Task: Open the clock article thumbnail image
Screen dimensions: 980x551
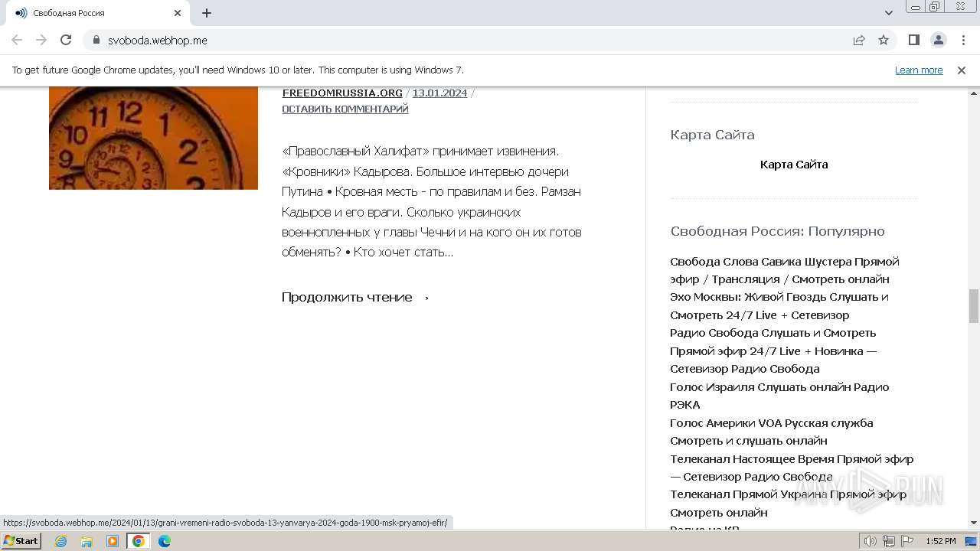Action: coord(153,138)
